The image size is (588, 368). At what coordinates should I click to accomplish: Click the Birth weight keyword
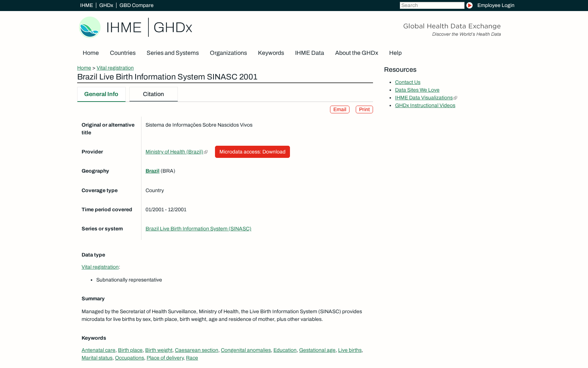159,350
